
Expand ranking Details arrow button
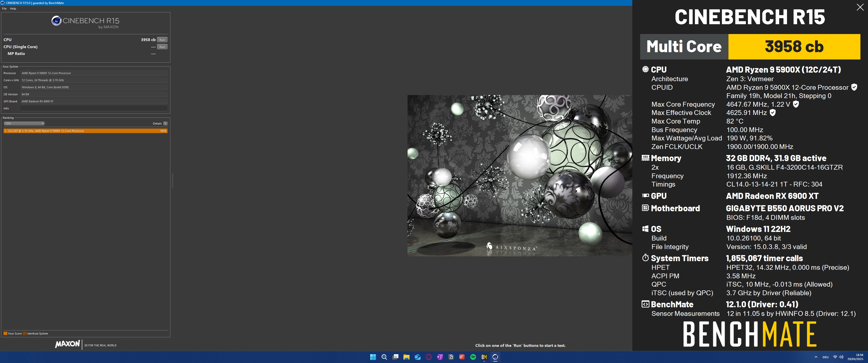[x=166, y=124]
